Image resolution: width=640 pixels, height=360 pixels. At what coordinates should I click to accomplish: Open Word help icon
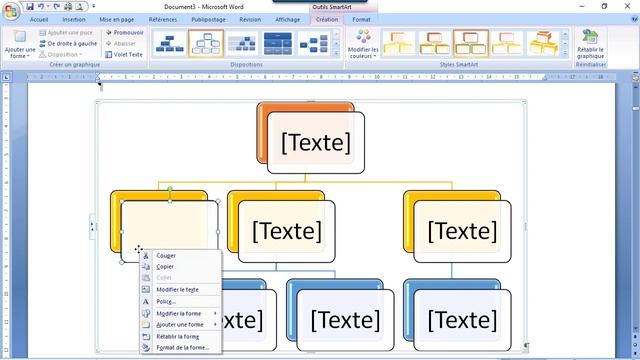[635, 19]
